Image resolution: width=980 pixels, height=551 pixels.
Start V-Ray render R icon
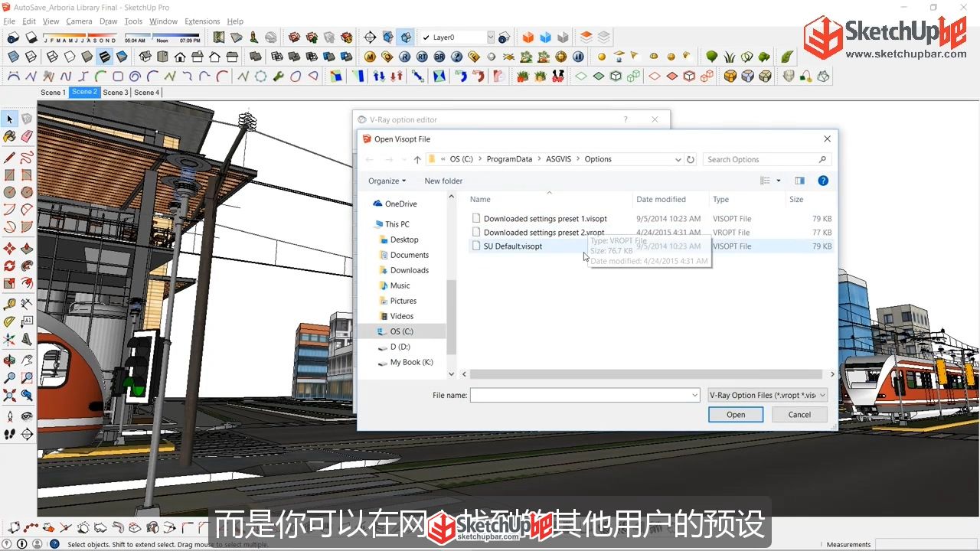click(404, 57)
